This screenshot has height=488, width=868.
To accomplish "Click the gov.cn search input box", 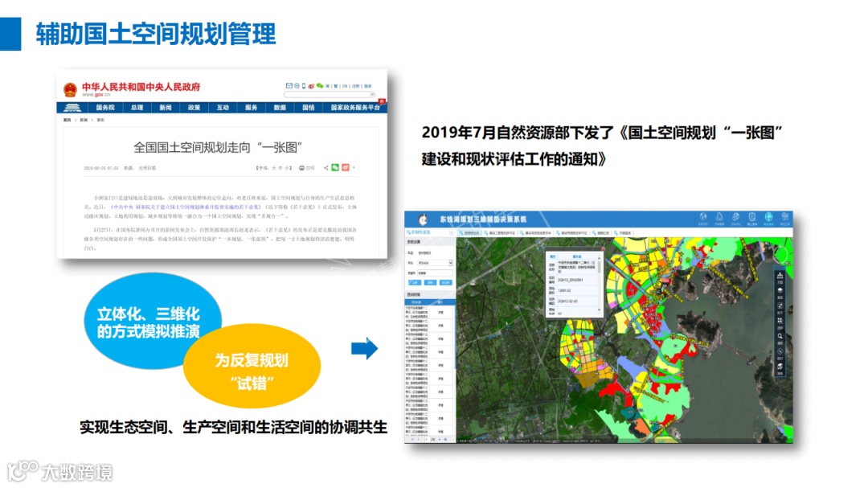I will coord(330,94).
